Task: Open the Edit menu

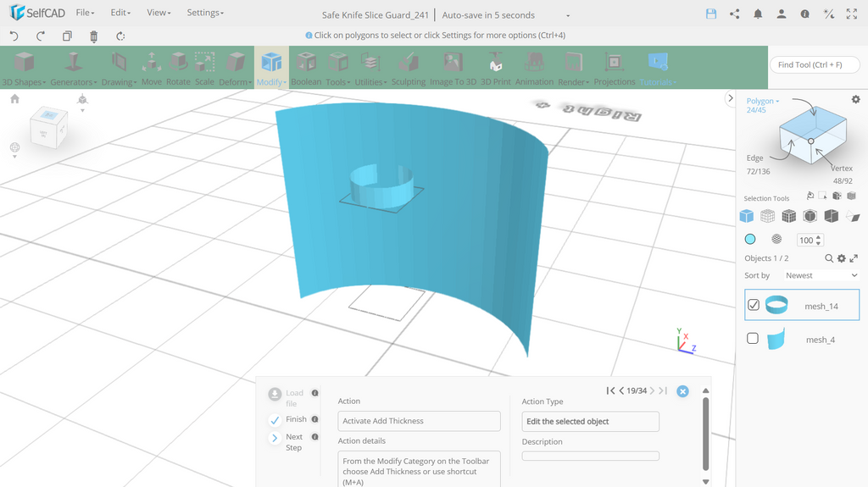Action: click(120, 12)
